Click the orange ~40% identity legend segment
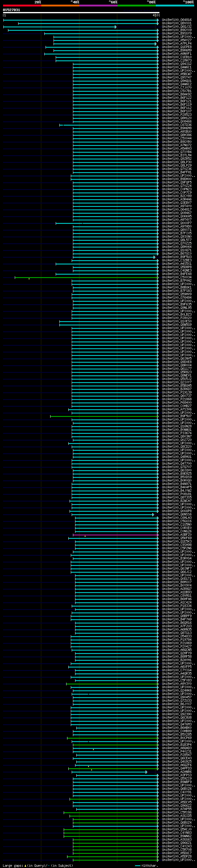This screenshot has width=197, height=868. pos(60,6)
